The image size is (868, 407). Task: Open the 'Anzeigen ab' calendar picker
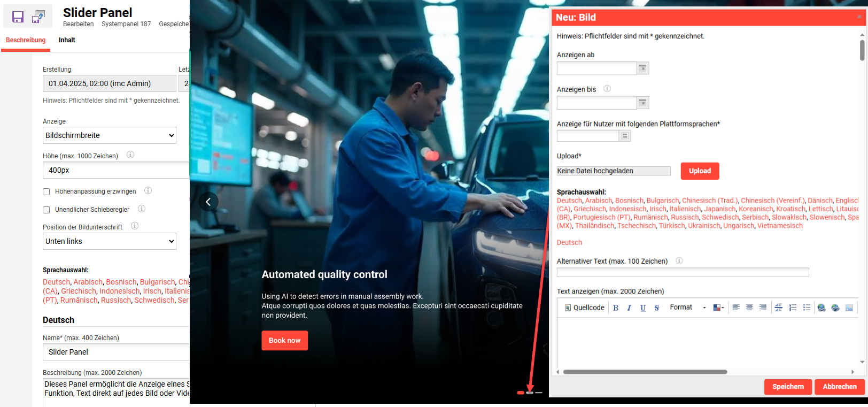pos(642,68)
